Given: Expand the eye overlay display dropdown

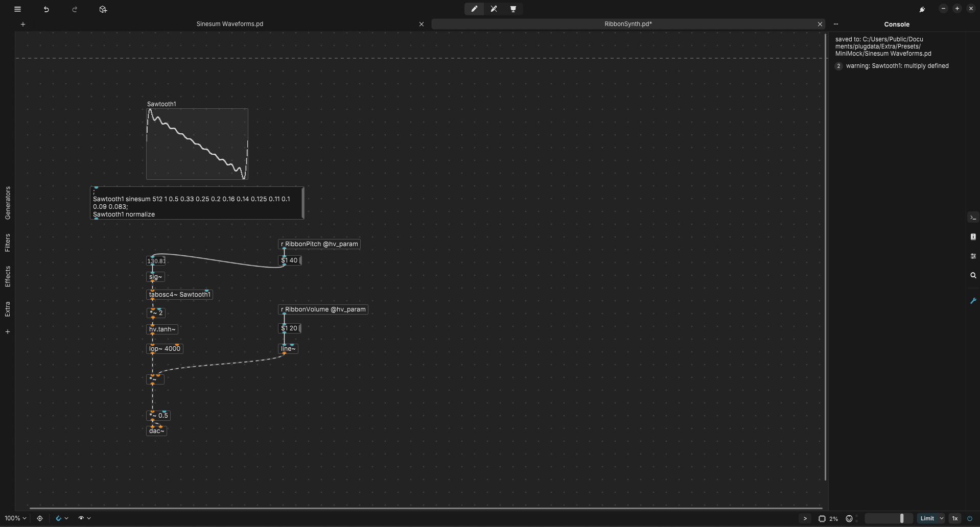Looking at the screenshot, I should (x=84, y=518).
